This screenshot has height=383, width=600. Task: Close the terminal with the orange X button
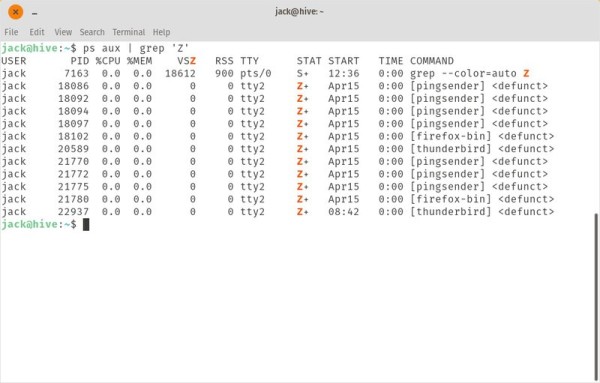pyautogui.click(x=15, y=12)
